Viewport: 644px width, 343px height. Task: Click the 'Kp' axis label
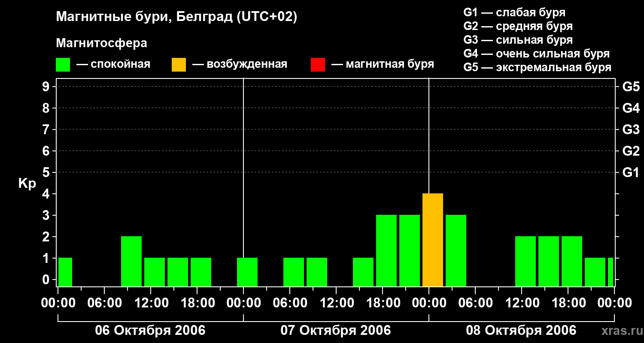click(27, 184)
